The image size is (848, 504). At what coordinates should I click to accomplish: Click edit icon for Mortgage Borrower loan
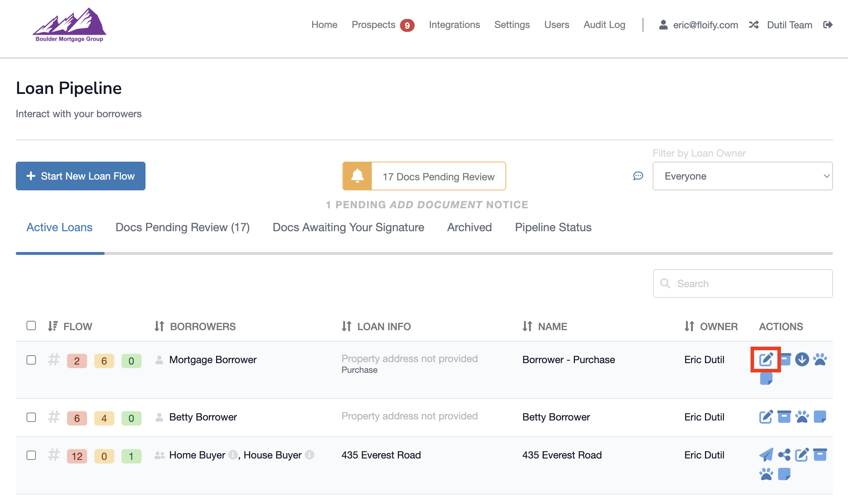pos(766,359)
